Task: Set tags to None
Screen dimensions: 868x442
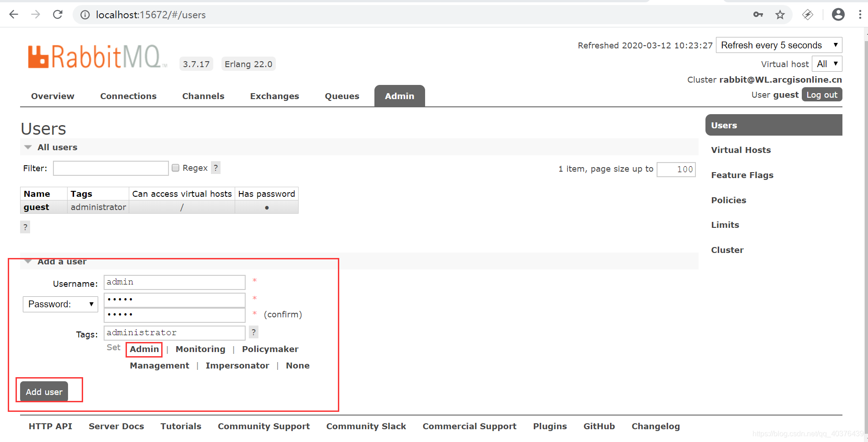Action: click(298, 365)
